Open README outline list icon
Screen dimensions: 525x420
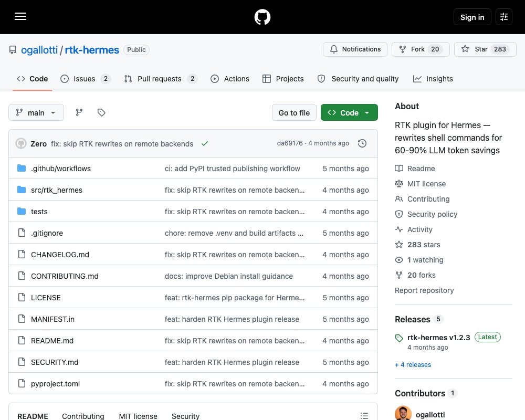pyautogui.click(x=364, y=416)
